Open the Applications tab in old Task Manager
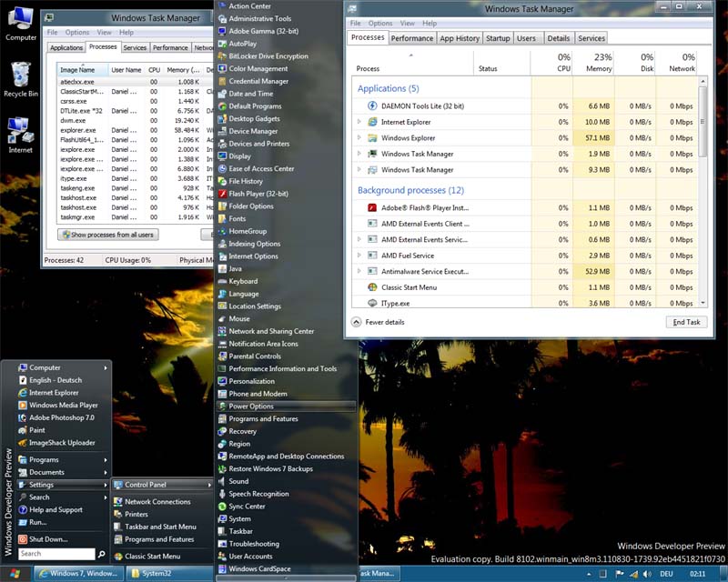Screen dimensions: 728x582 (x=66, y=48)
